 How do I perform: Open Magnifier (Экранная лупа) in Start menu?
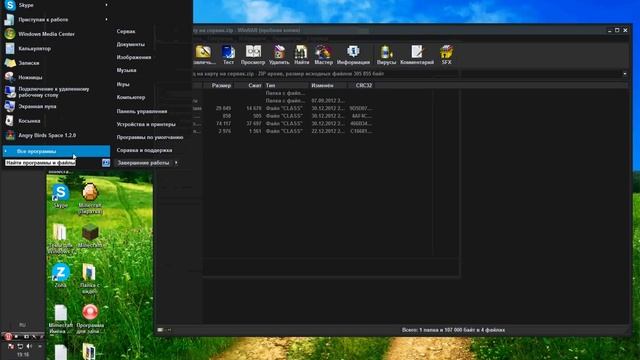click(56, 106)
